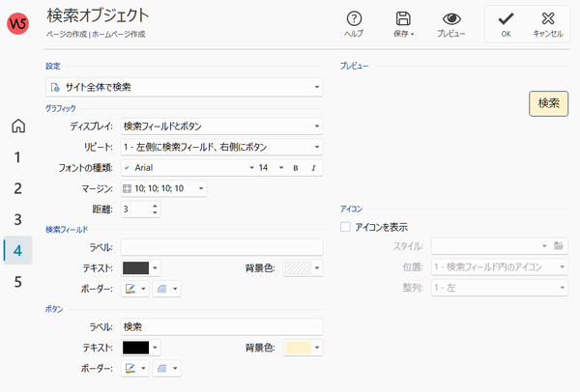The image size is (580, 392).
Task: Click the button ラベル input with 検索
Action: pos(221,327)
